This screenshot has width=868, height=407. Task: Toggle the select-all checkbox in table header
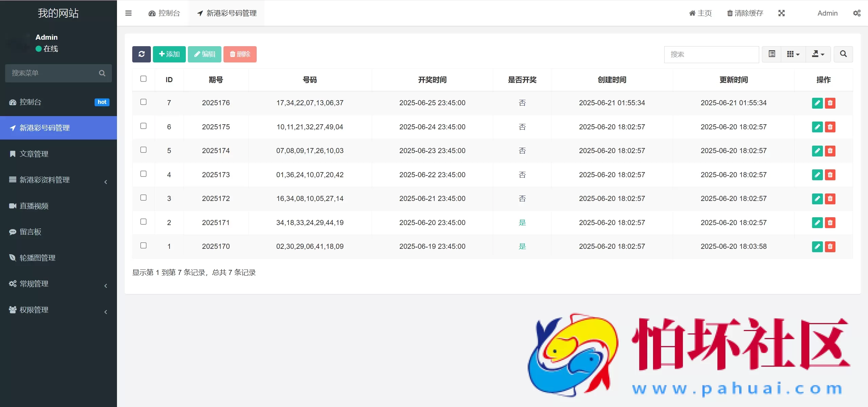click(144, 78)
